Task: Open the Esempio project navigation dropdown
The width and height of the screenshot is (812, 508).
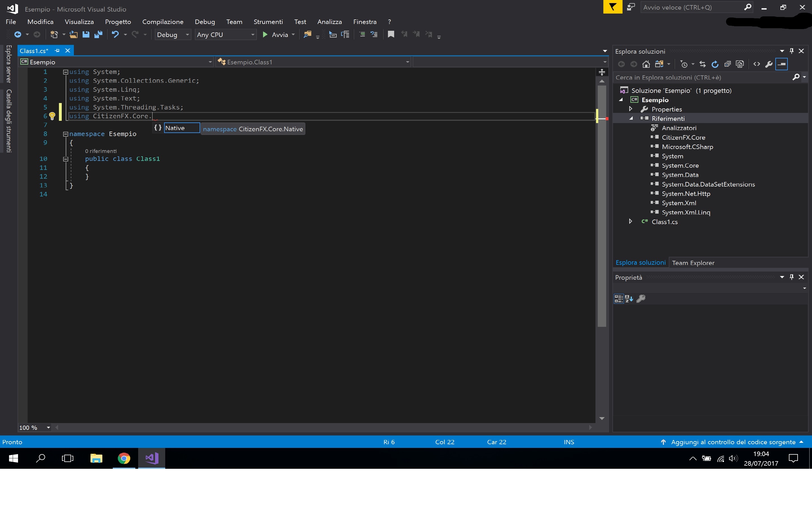Action: click(x=116, y=62)
